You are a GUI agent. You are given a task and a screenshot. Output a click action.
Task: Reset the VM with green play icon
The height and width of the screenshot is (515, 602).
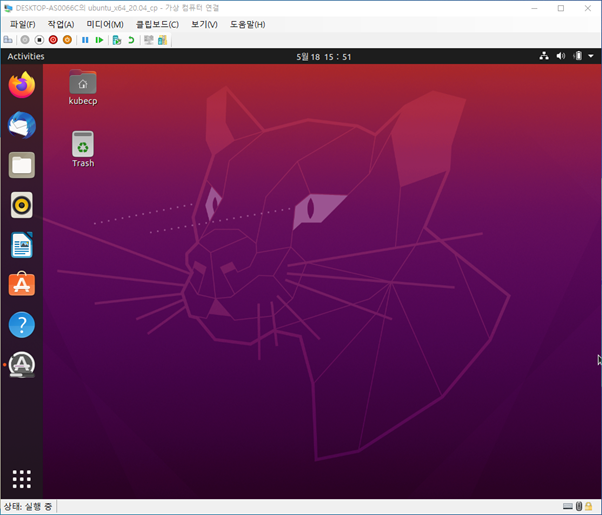[99, 40]
